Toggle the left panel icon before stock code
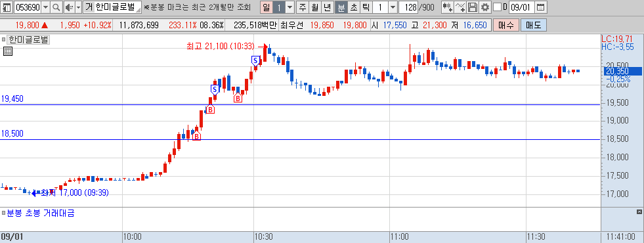This screenshot has height=243, width=644. (x=7, y=7)
